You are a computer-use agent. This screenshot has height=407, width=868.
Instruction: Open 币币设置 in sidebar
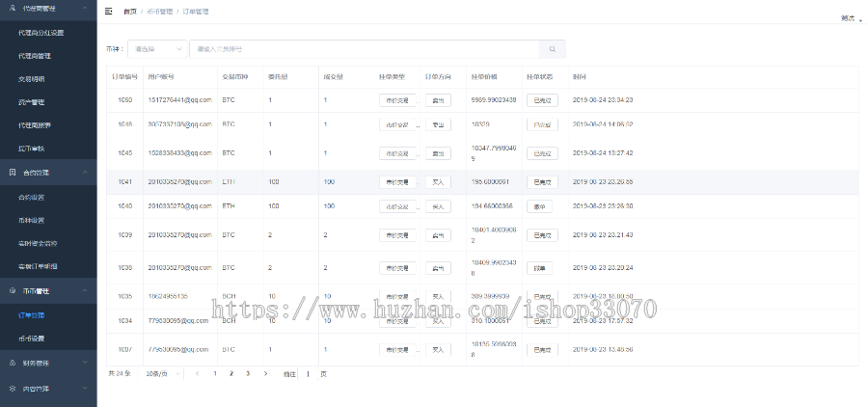(31, 339)
